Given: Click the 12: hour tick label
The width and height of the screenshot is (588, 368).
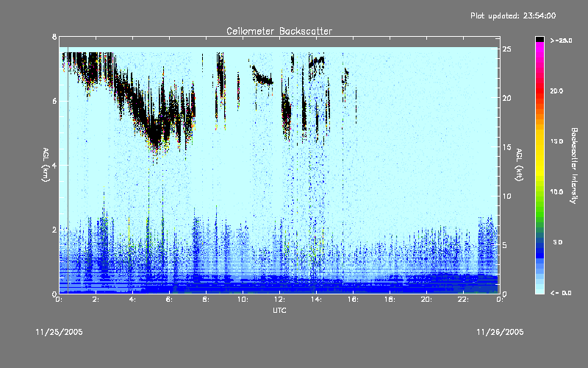Looking at the screenshot, I should [279, 300].
